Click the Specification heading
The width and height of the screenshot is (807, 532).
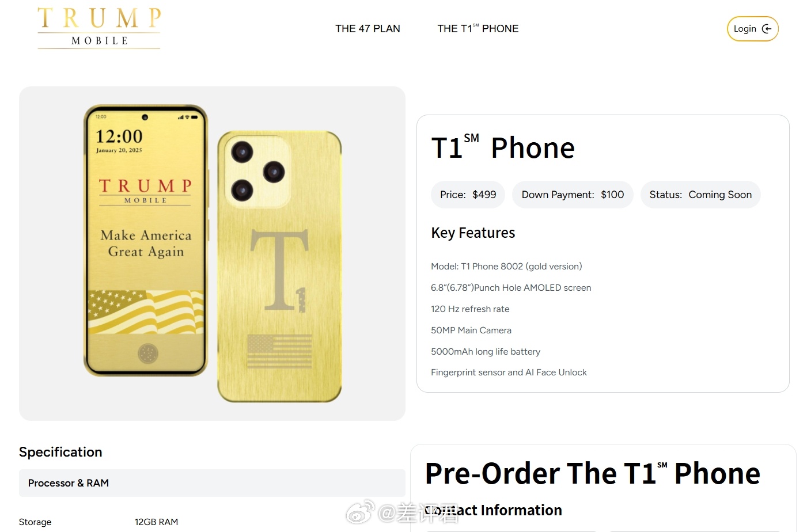point(60,452)
